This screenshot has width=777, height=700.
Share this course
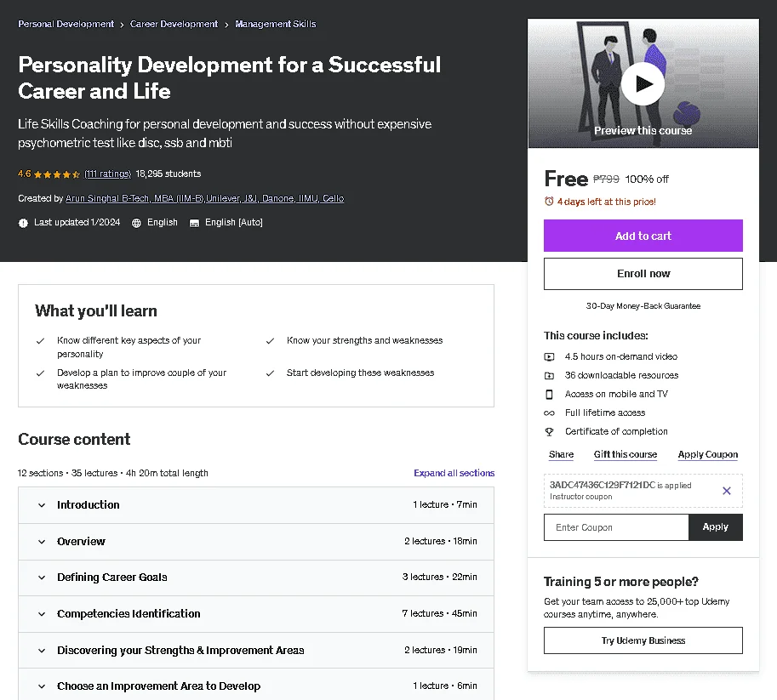(561, 454)
